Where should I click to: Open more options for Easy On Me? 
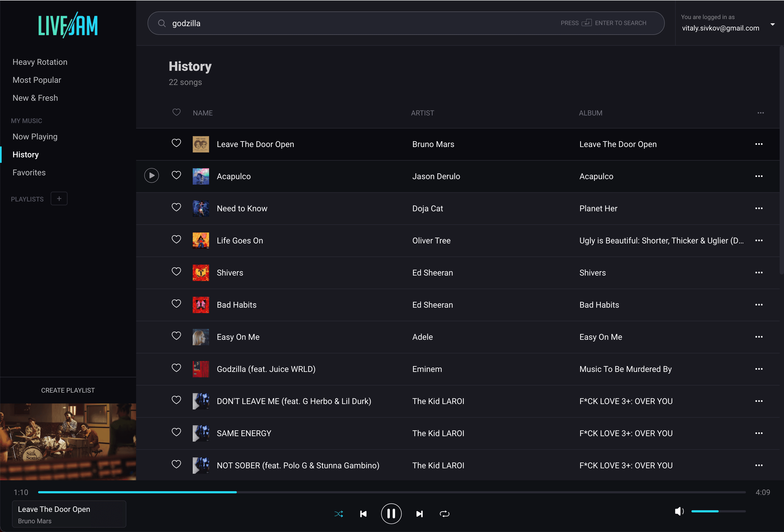[759, 337]
